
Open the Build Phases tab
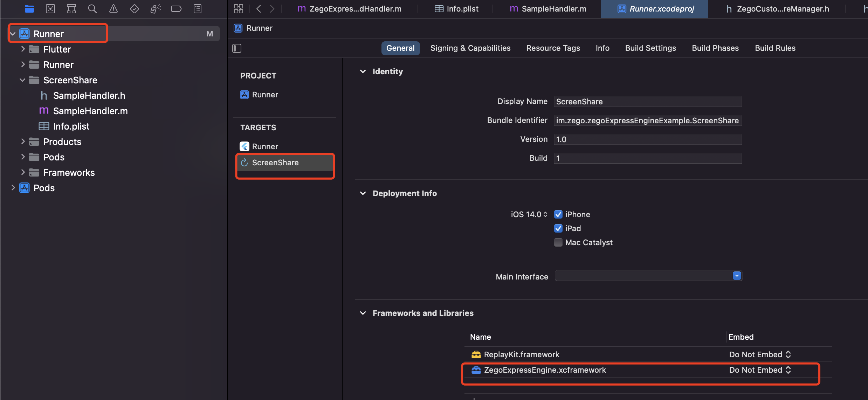[715, 48]
